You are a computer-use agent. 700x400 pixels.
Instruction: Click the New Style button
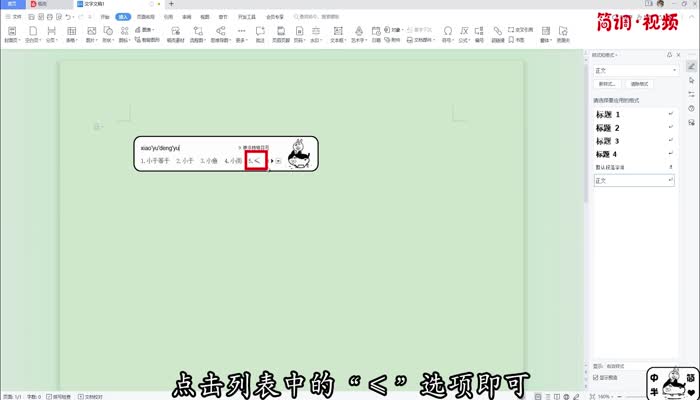click(606, 85)
